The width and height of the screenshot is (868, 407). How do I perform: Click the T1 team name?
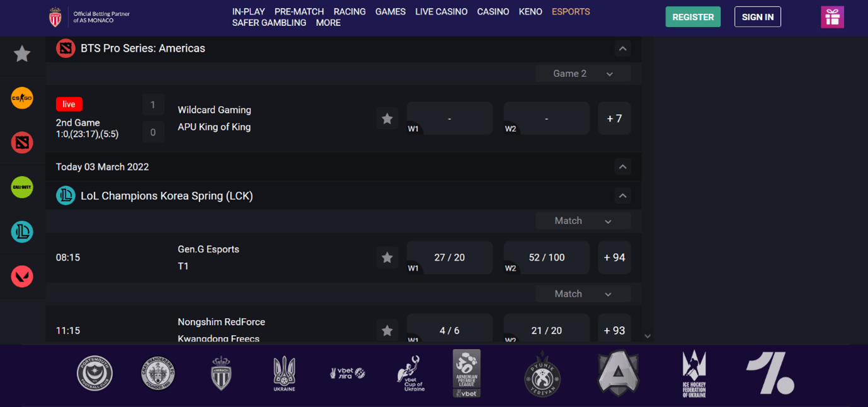[183, 267]
